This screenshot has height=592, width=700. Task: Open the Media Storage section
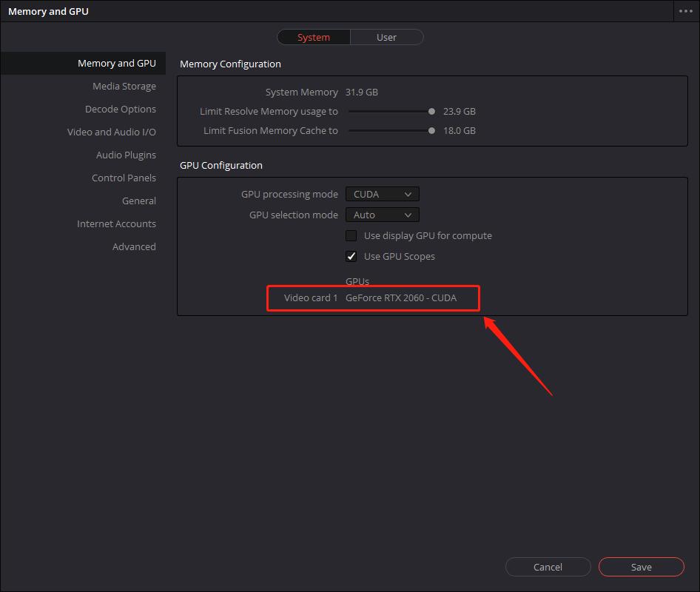click(x=124, y=87)
